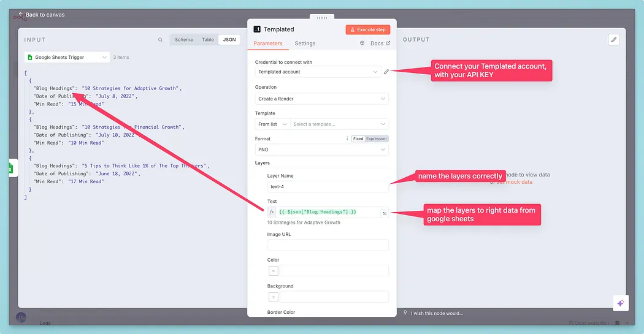Change Template mode From list dropdown
Screen dimensions: 644x334
pos(272,124)
